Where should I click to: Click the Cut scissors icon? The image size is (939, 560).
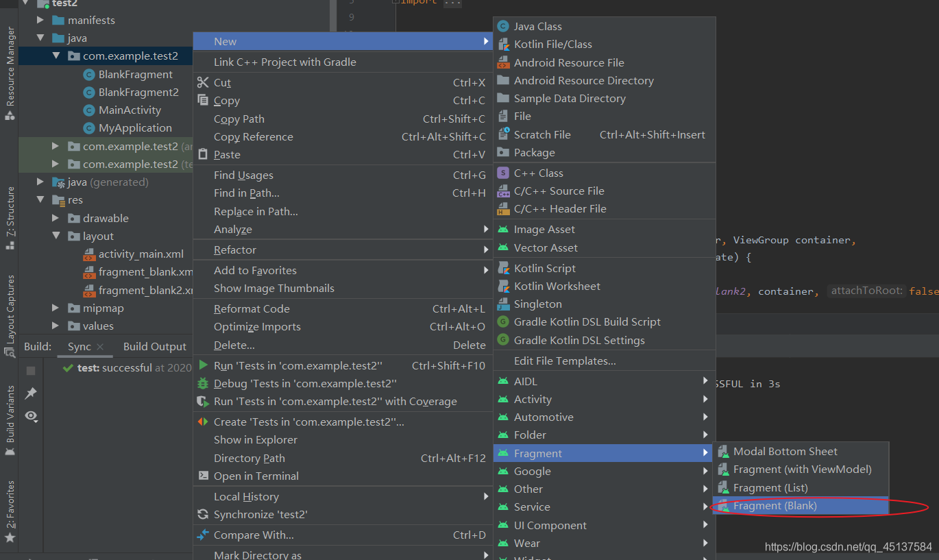203,82
